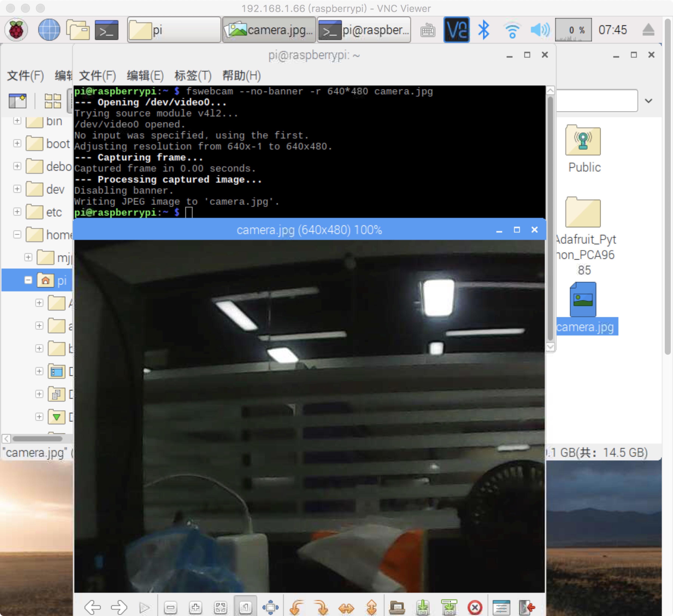Start slideshow in image viewer
Image resolution: width=673 pixels, height=616 pixels.
click(x=144, y=607)
